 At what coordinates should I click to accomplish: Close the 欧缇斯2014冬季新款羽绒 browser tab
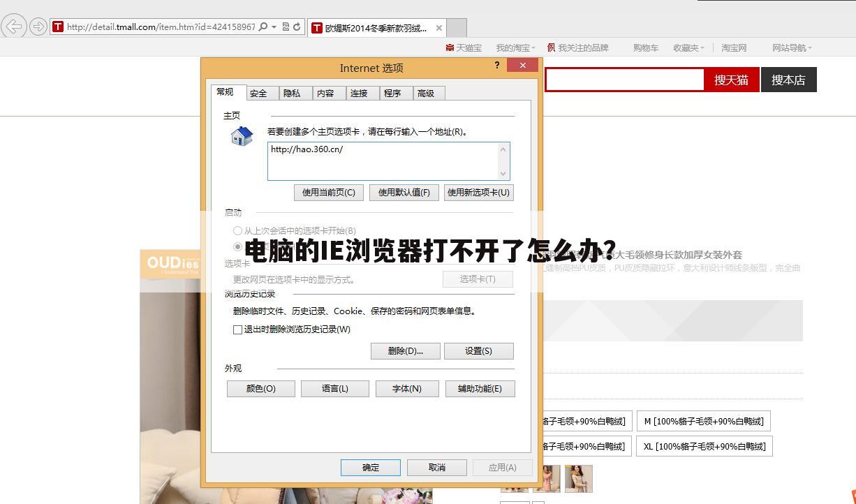point(438,28)
